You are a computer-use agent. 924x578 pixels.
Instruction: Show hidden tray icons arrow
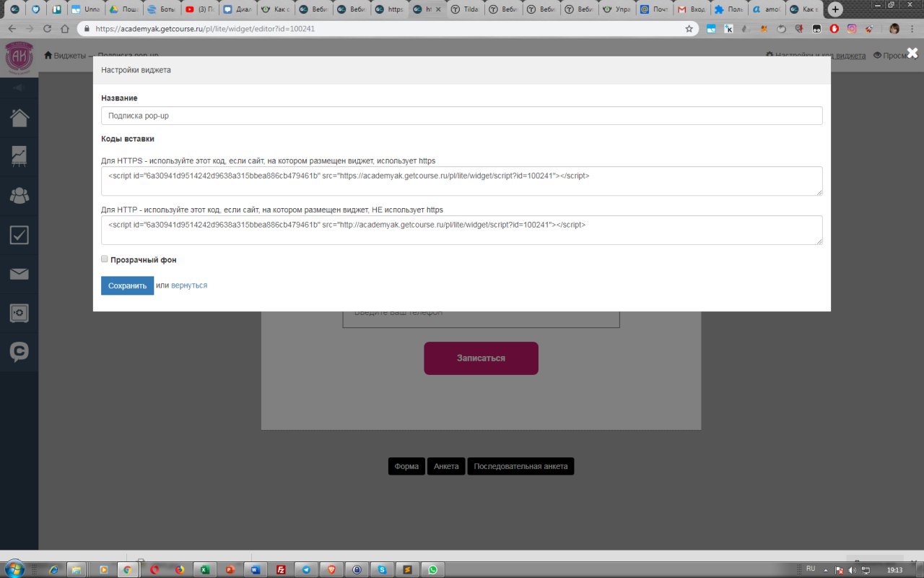pos(827,569)
